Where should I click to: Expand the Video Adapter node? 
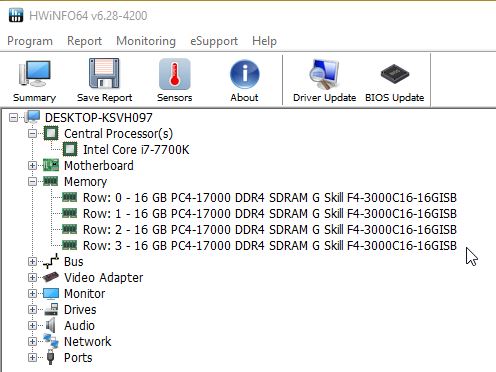tap(32, 278)
